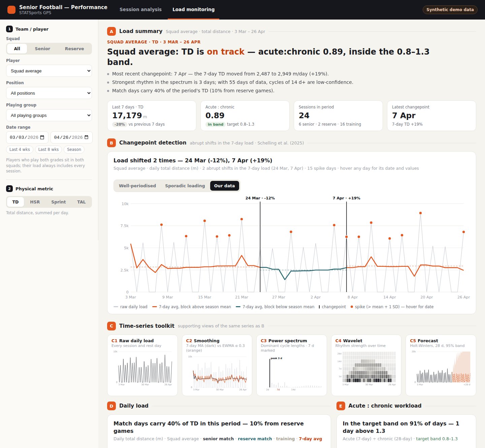Choose the TD physical metric
The width and height of the screenshot is (485, 448).
click(15, 202)
